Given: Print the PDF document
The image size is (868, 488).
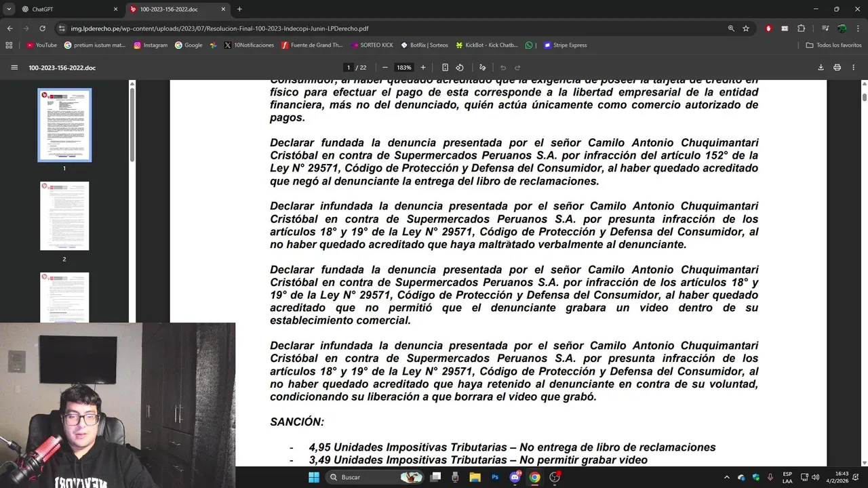Looking at the screenshot, I should [x=837, y=68].
